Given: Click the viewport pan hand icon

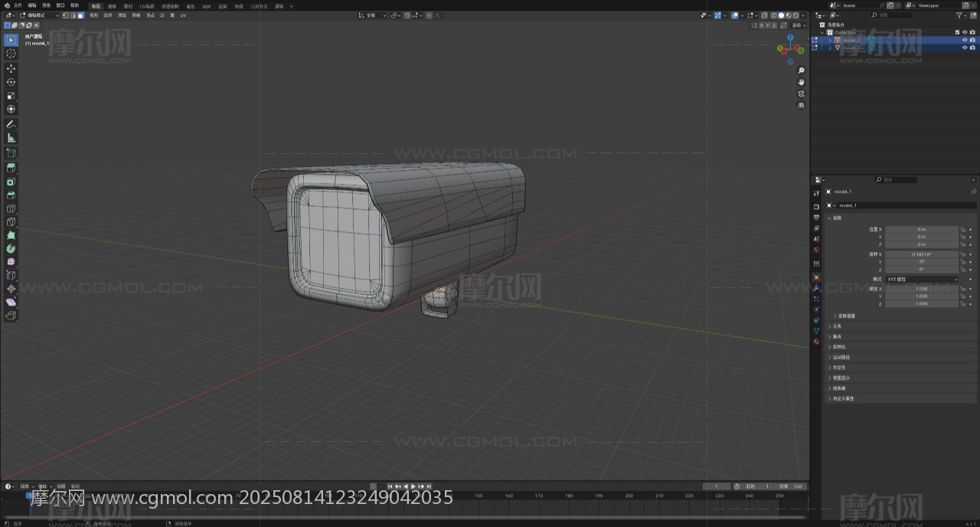Looking at the screenshot, I should pyautogui.click(x=801, y=82).
